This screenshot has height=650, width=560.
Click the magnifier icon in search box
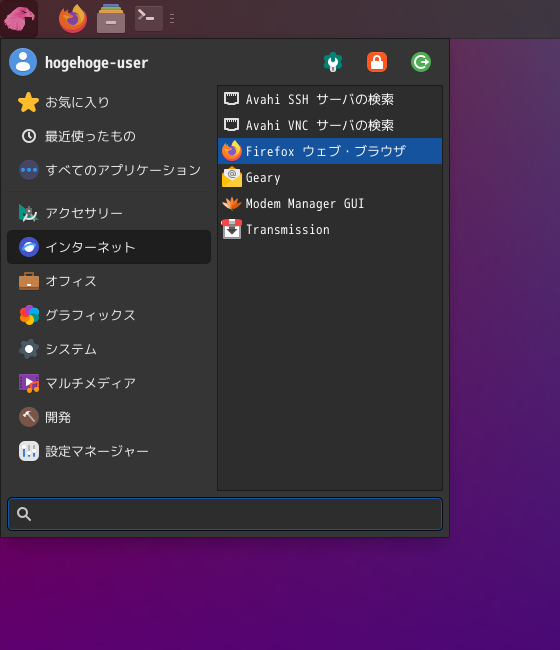point(24,514)
